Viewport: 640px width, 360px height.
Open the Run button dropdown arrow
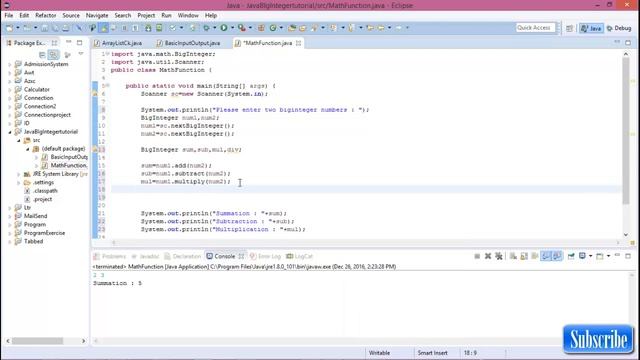pyautogui.click(x=232, y=28)
